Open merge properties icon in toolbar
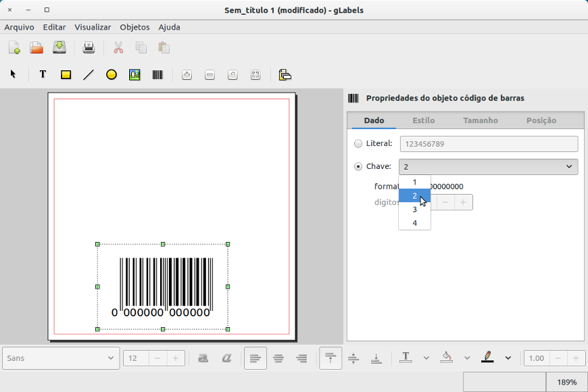588x392 pixels. coord(285,74)
